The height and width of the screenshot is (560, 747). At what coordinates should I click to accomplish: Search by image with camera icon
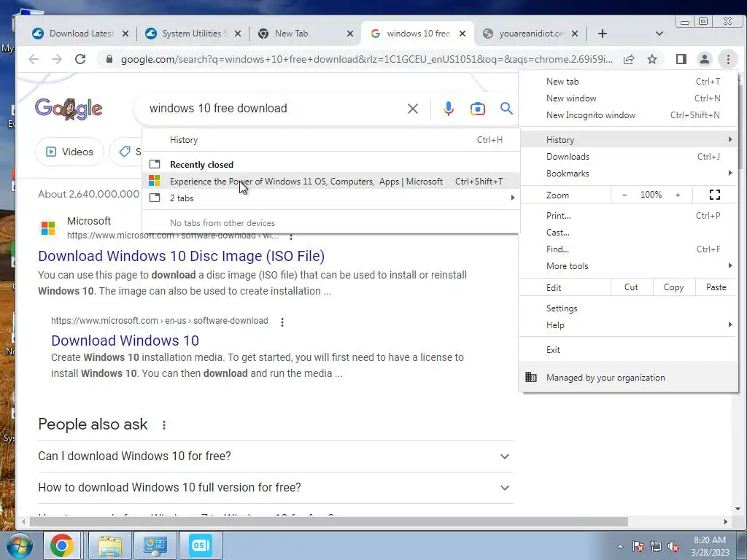click(x=477, y=109)
